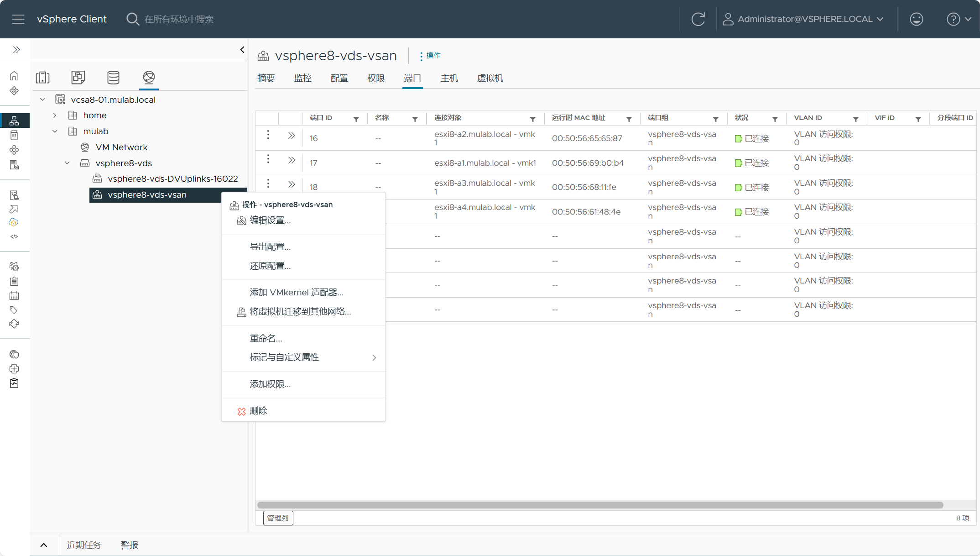Choose 添加 VMkernel 适配器... menu entry

tap(303, 293)
